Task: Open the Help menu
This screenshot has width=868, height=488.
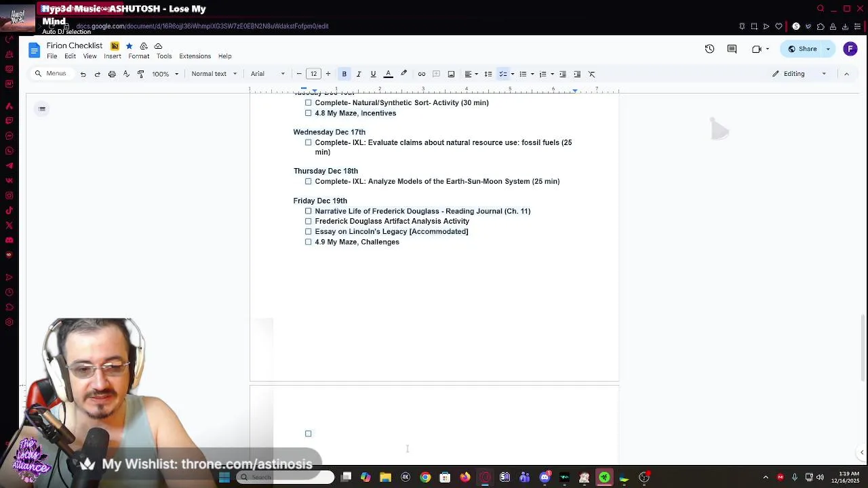Action: (224, 56)
